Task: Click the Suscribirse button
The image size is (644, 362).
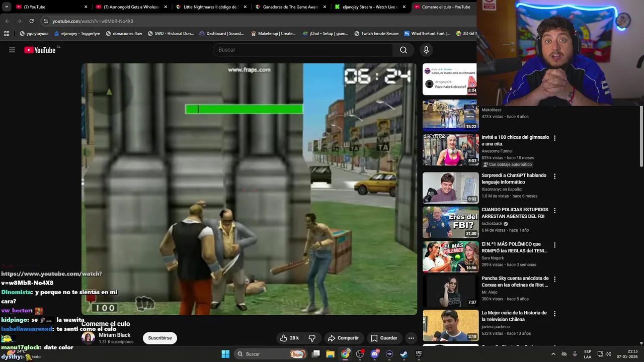Action: tap(160, 338)
